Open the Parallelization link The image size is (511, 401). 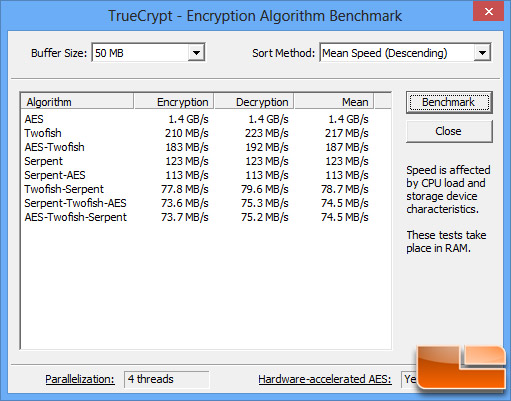click(x=80, y=379)
